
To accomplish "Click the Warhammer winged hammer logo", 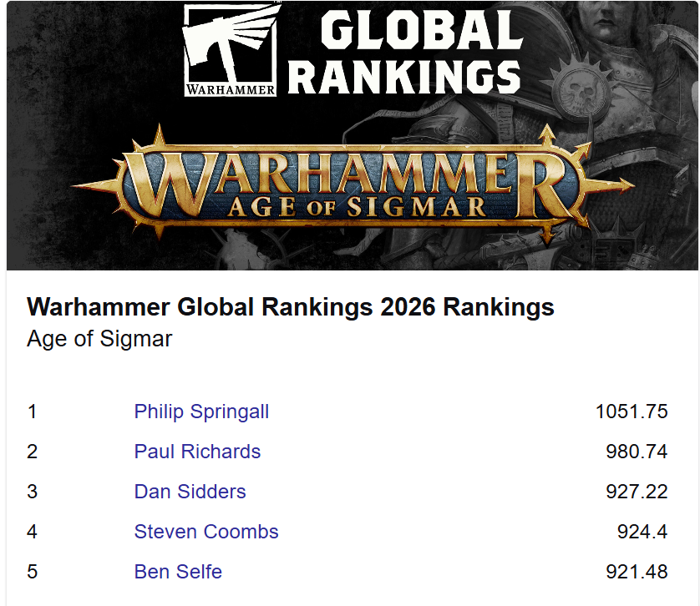I will (x=231, y=49).
